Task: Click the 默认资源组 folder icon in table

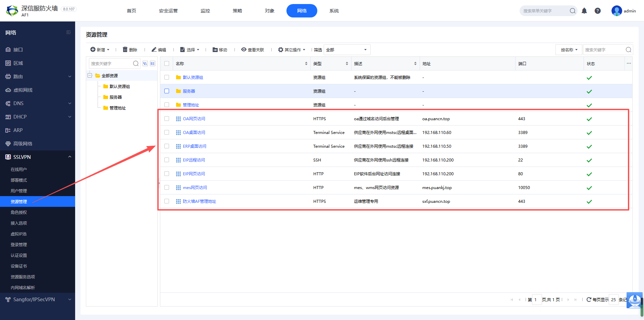Action: (178, 77)
